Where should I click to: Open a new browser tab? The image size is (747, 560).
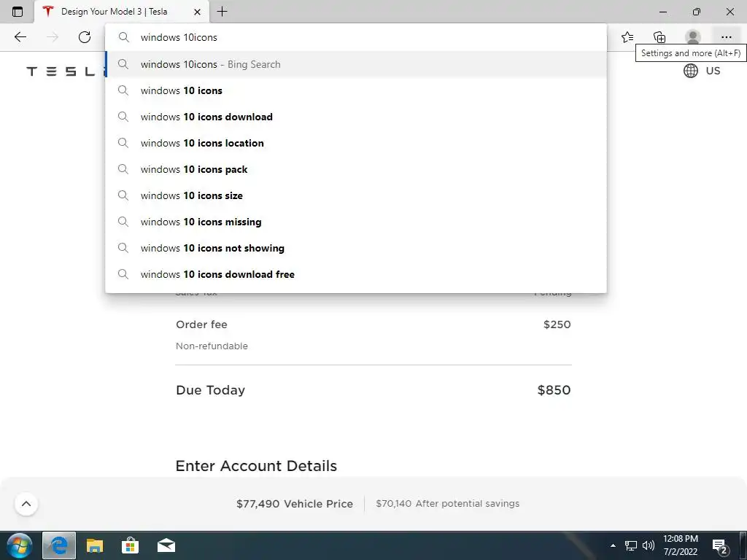[x=222, y=12]
